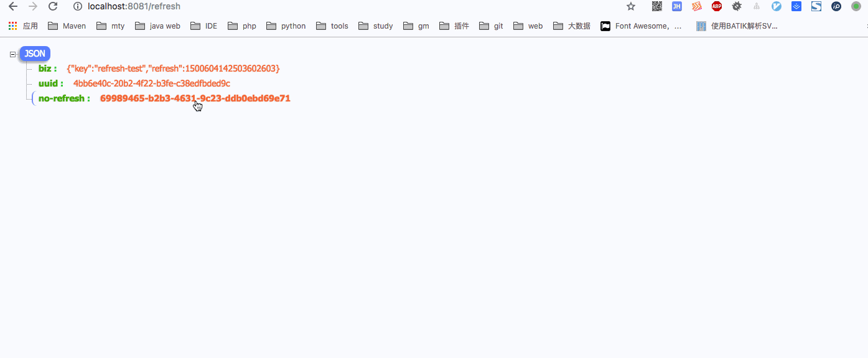
Task: Bookmark this page with the star icon
Action: [631, 6]
